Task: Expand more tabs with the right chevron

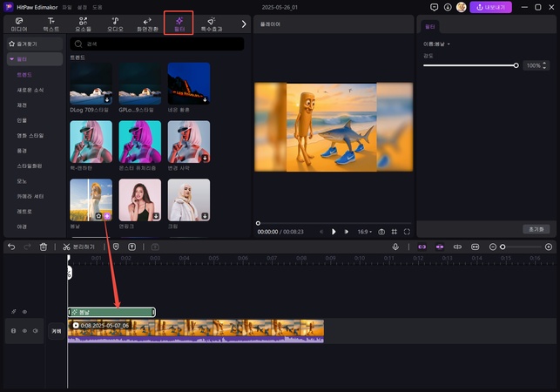Action: point(243,24)
